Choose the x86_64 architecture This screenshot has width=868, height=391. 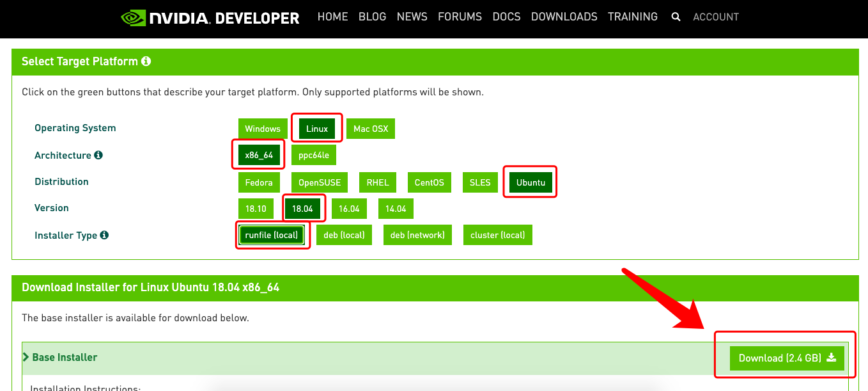pos(259,155)
